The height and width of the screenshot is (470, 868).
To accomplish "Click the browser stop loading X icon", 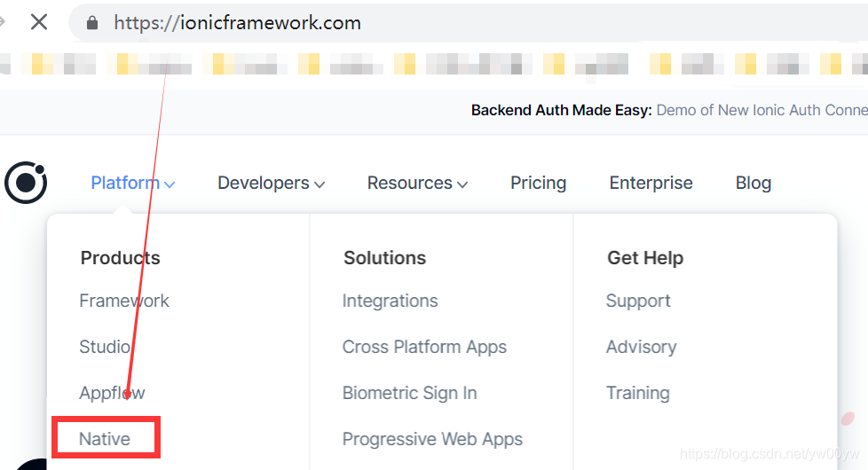I will [39, 22].
